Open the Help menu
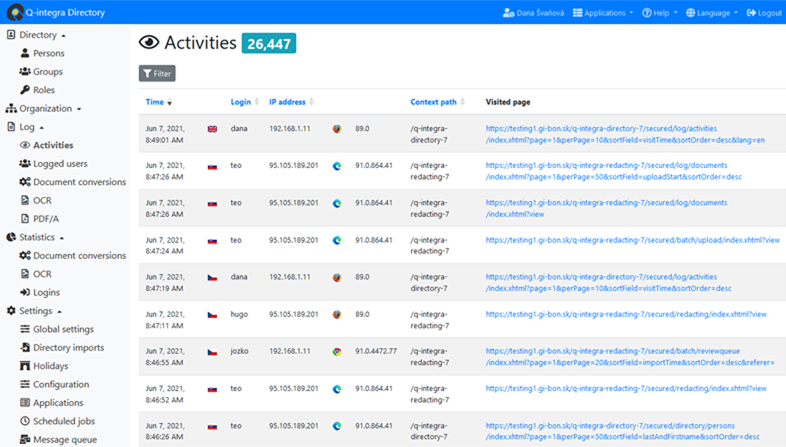Image resolution: width=786 pixels, height=447 pixels. point(660,13)
